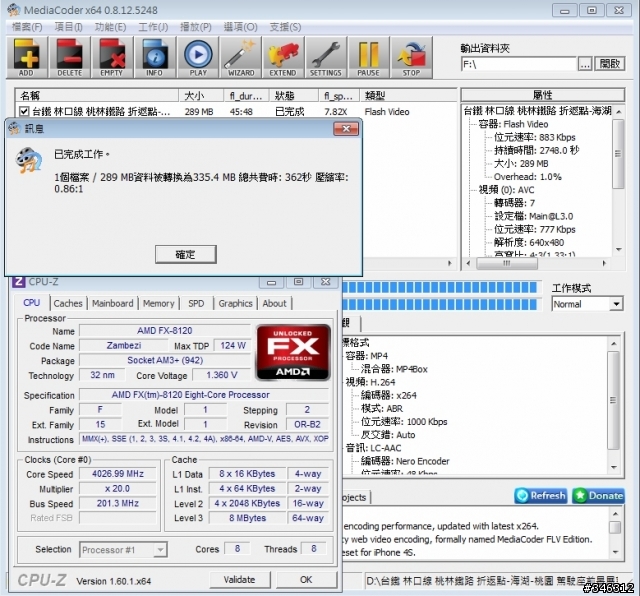This screenshot has width=640, height=596.
Task: Click the OK button in CPU-Z
Action: [306, 580]
